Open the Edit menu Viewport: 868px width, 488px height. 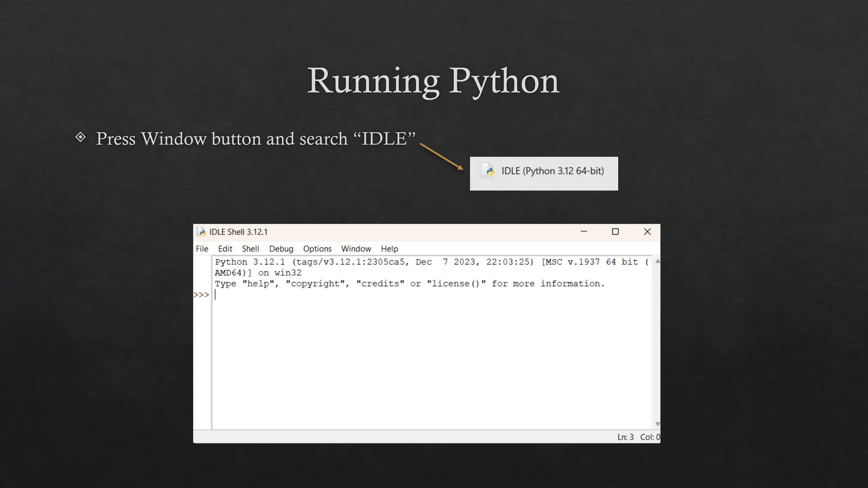pos(225,249)
